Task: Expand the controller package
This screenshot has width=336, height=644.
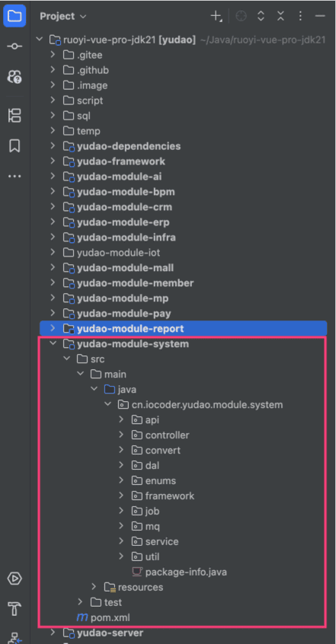Action: [121, 435]
